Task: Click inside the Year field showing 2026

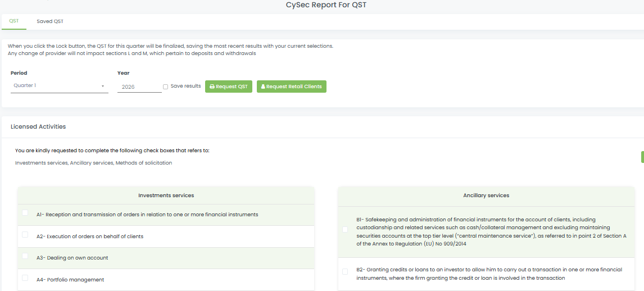Action: pyautogui.click(x=139, y=87)
